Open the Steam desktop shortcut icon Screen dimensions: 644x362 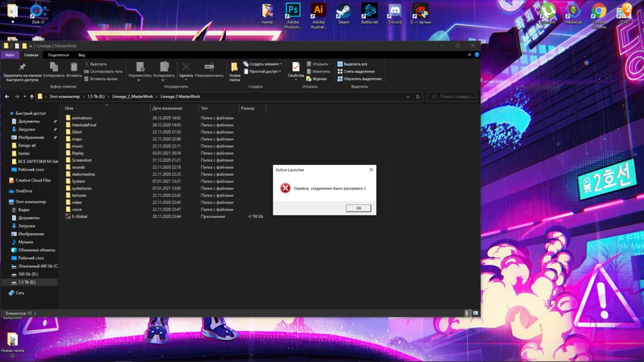tap(344, 11)
